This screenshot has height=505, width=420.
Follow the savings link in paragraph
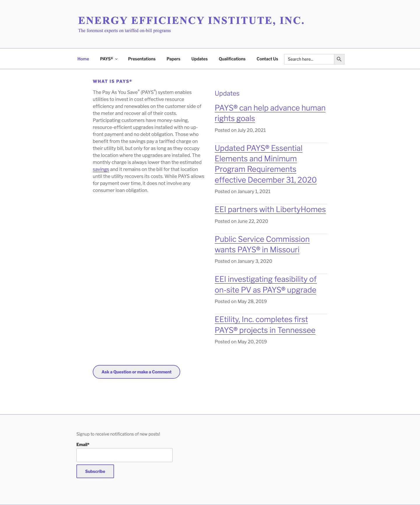coord(101,169)
